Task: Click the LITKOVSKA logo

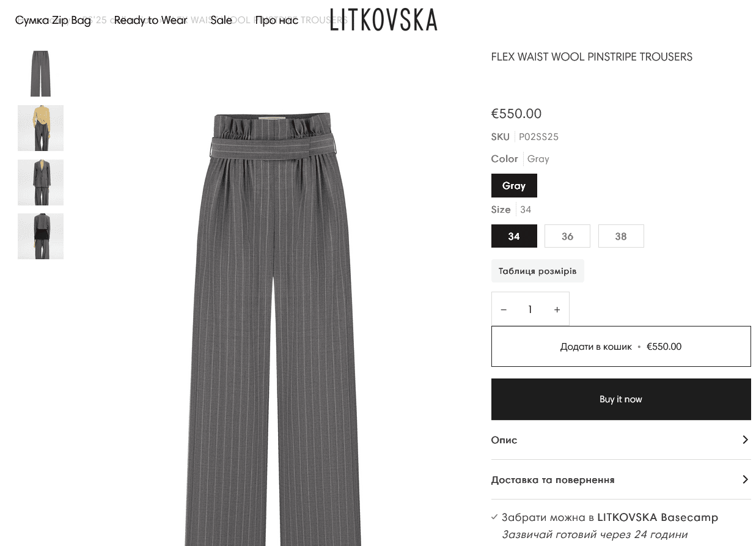Action: point(384,20)
